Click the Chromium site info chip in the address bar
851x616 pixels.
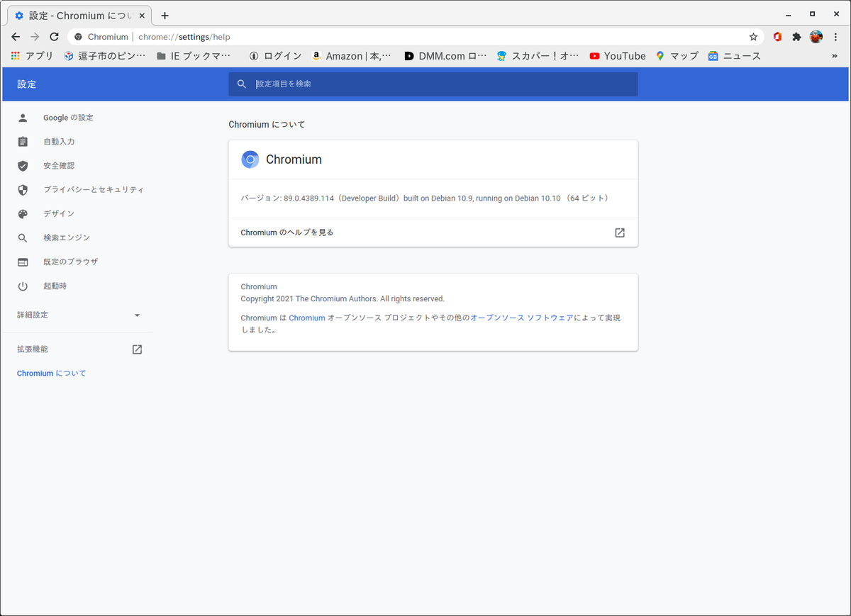pos(101,37)
